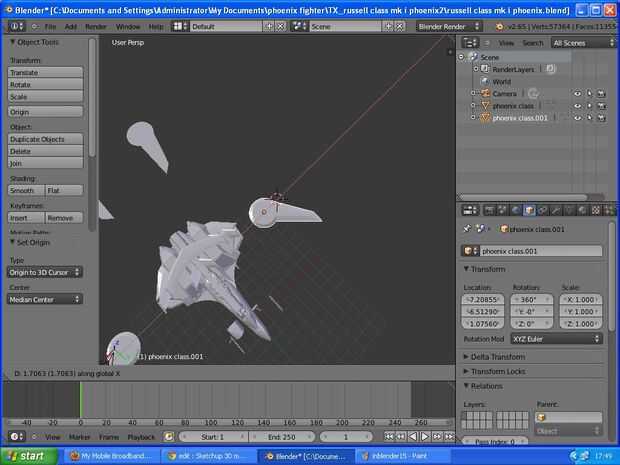Hide Camera using its eye icon
Image resolution: width=620 pixels, height=465 pixels.
pos(577,93)
